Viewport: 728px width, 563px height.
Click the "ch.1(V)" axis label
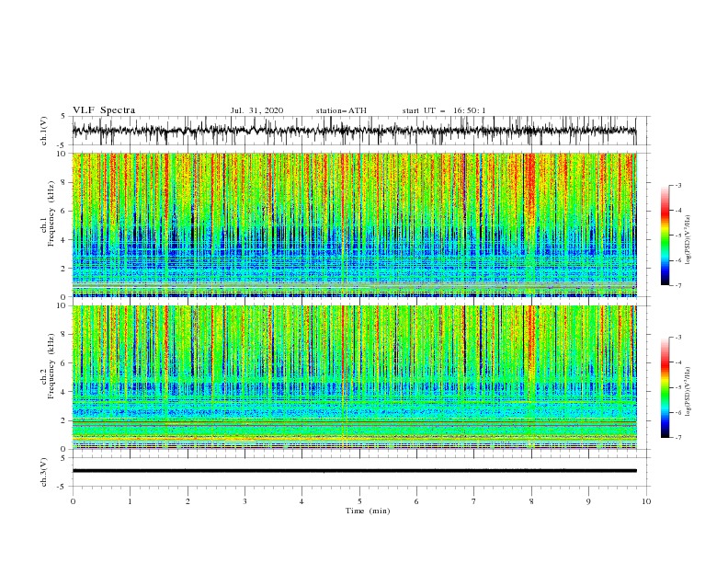pos(44,131)
